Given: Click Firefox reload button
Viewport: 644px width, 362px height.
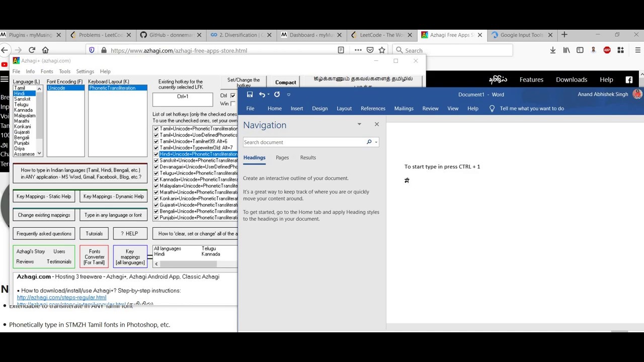Looking at the screenshot, I should point(32,50).
